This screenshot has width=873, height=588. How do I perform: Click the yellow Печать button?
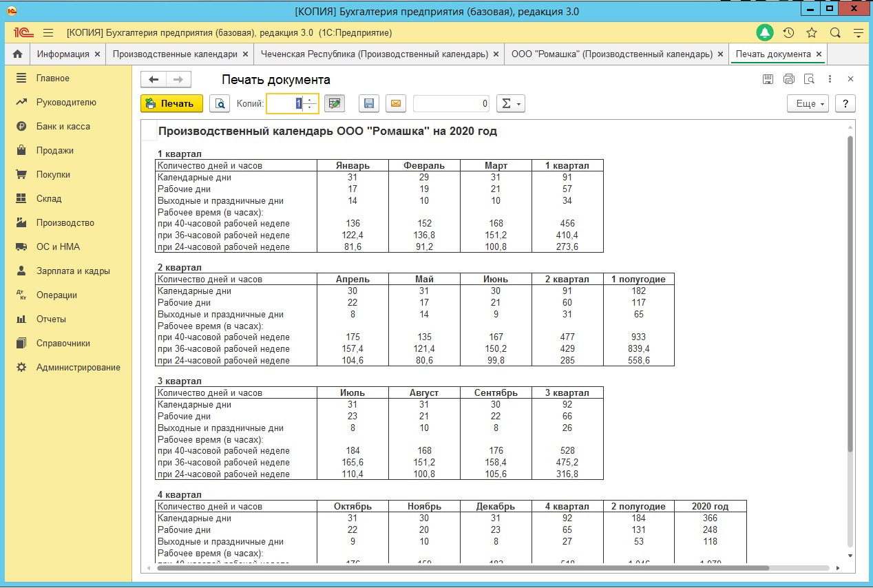171,103
